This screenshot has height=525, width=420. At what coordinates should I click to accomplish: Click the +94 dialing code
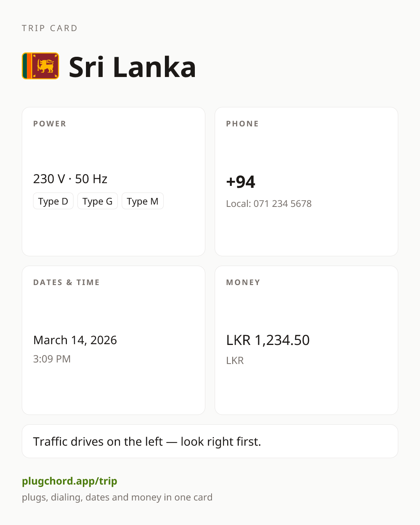click(241, 182)
